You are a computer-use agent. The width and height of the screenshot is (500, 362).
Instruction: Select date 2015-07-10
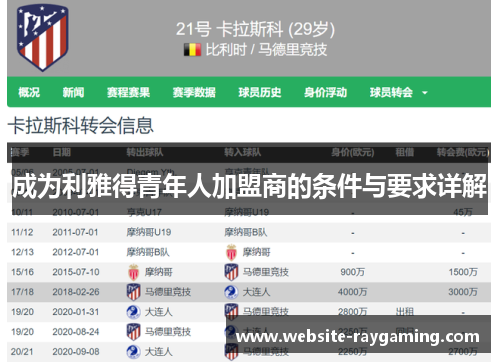click(x=76, y=272)
